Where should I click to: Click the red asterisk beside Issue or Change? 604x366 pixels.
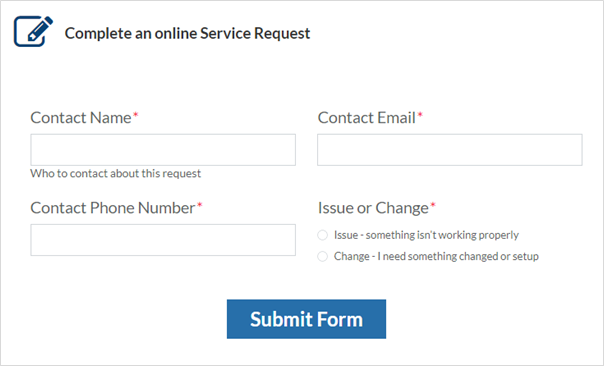pos(433,205)
